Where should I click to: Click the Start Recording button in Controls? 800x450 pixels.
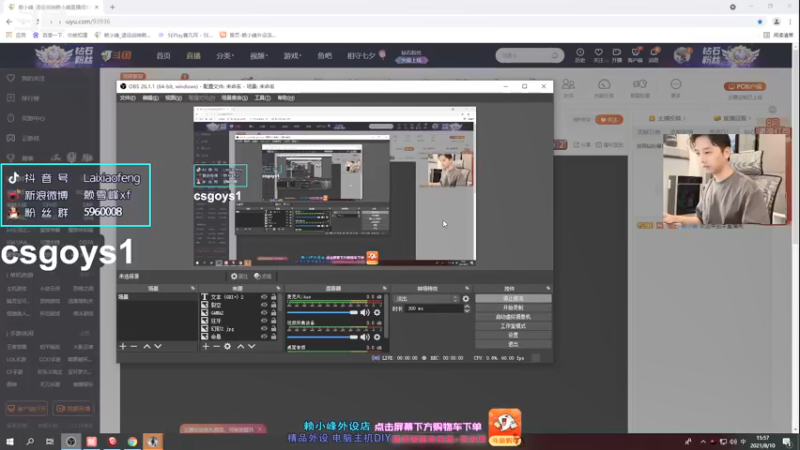click(x=513, y=308)
